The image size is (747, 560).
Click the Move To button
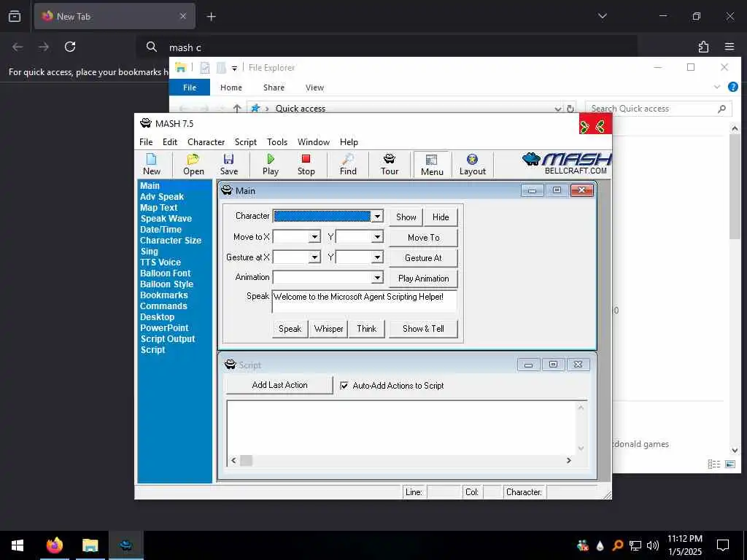[424, 237]
